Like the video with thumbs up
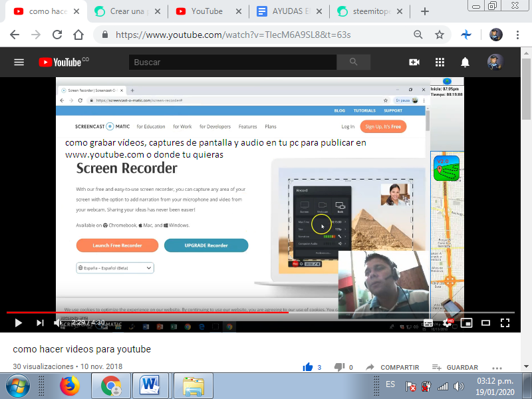Image resolution: width=532 pixels, height=399 pixels. (x=308, y=367)
